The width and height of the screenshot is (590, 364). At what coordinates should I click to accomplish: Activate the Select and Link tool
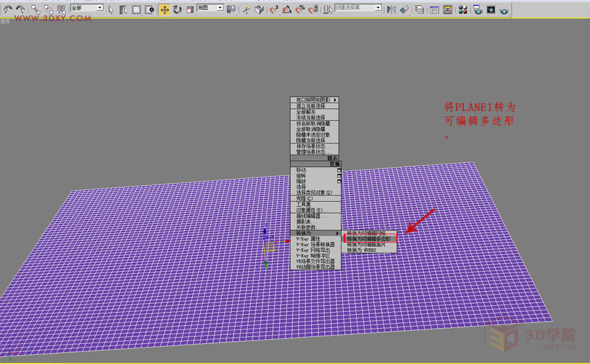pos(35,10)
